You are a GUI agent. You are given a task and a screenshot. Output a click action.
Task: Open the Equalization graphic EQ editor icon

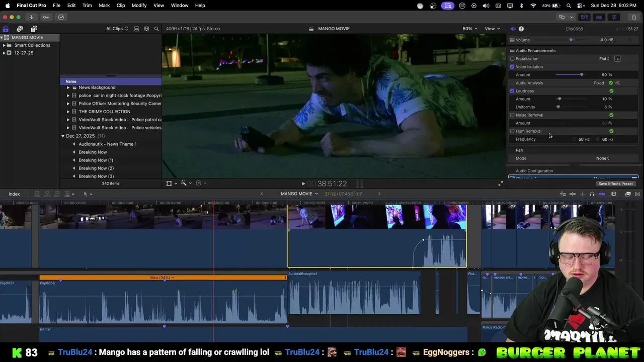point(617,59)
